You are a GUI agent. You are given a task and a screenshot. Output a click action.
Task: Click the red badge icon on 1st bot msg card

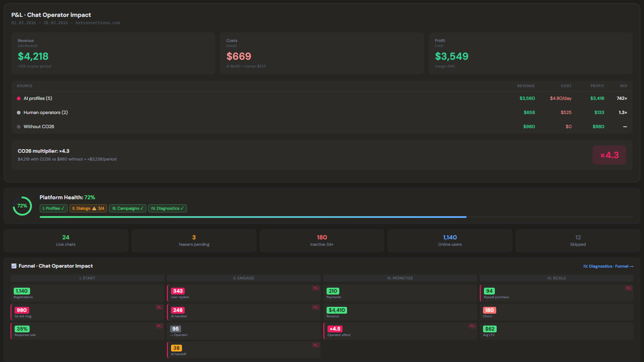(x=159, y=307)
